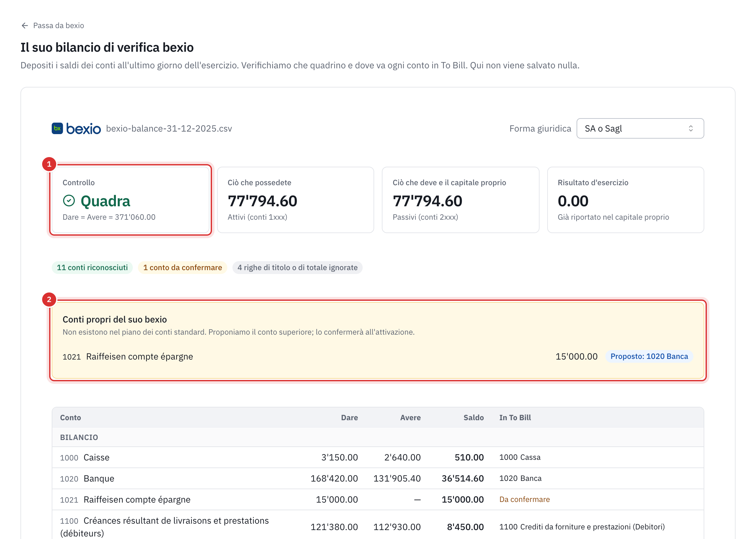Click the Conti propri del suo bexio heading
The height and width of the screenshot is (539, 756).
pos(115,319)
